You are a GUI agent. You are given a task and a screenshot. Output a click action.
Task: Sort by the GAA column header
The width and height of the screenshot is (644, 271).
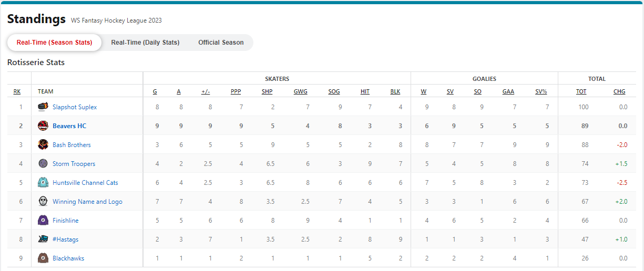click(508, 91)
